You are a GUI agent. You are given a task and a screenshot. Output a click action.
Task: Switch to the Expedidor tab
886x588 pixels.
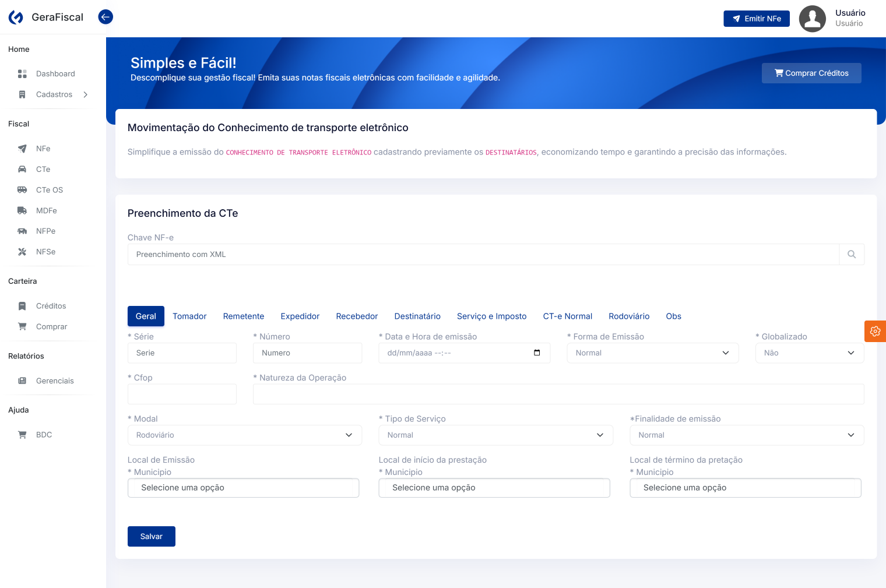300,316
